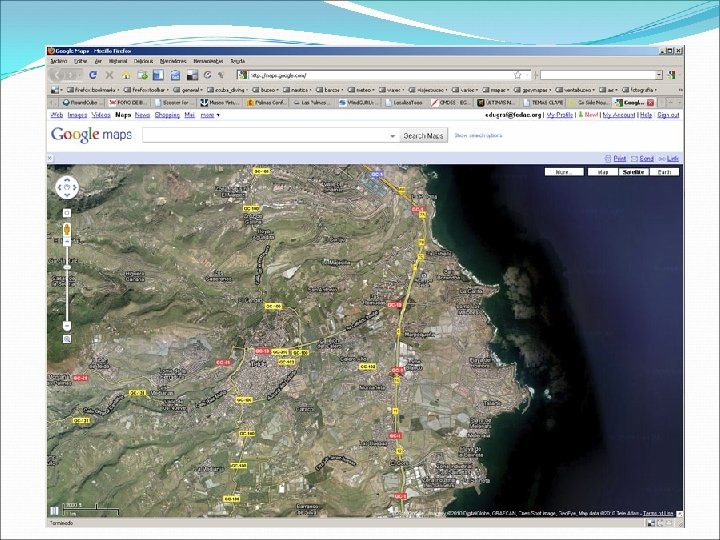This screenshot has width=720, height=540.
Task: Open the 'scuba_diving' bookmark folder
Action: click(x=227, y=90)
